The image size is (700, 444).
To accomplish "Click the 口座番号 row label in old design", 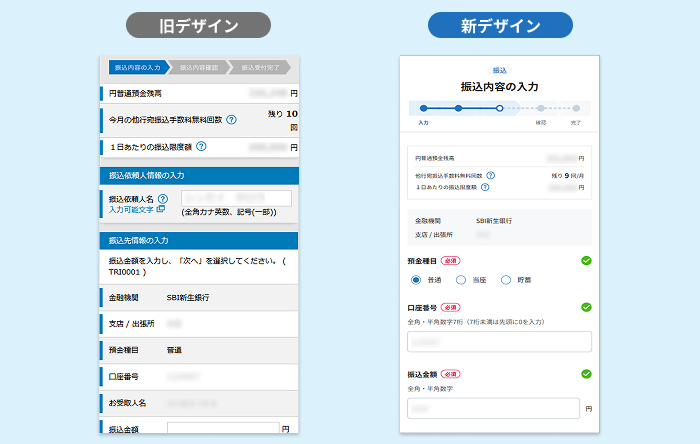I will (x=123, y=377).
